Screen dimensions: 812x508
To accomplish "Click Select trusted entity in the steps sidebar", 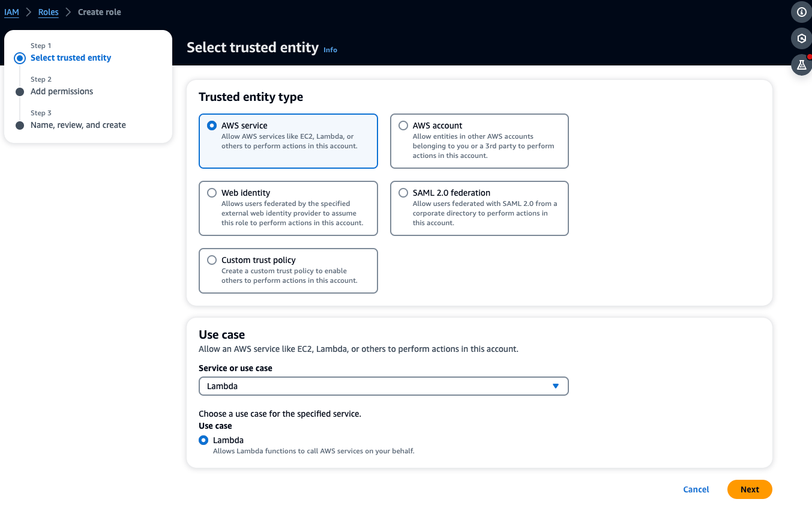I will coord(71,58).
